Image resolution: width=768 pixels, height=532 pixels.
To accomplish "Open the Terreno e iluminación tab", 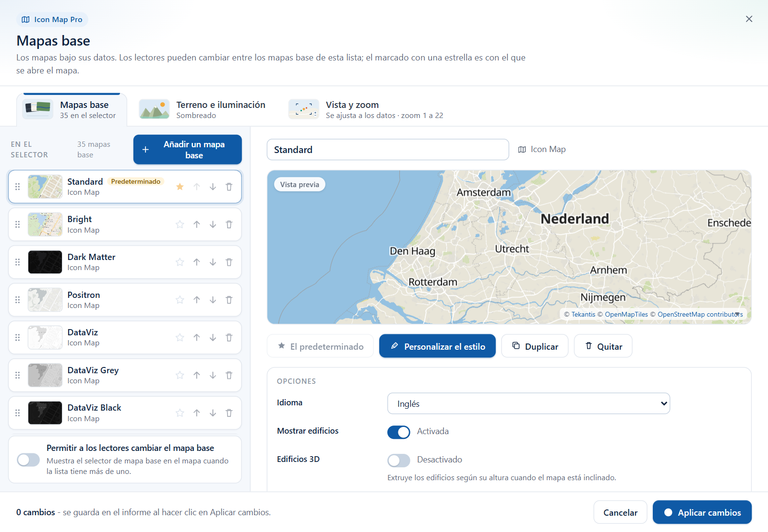I will (202, 110).
